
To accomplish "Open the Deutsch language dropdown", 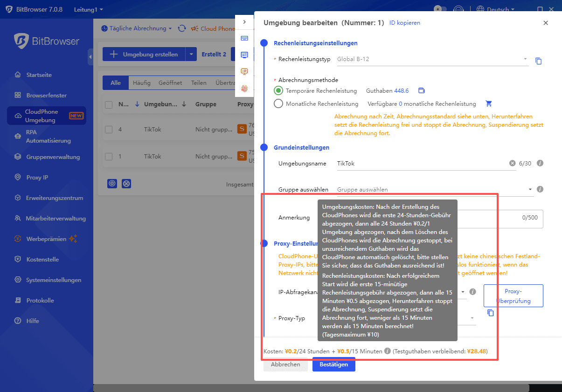I will pos(496,9).
